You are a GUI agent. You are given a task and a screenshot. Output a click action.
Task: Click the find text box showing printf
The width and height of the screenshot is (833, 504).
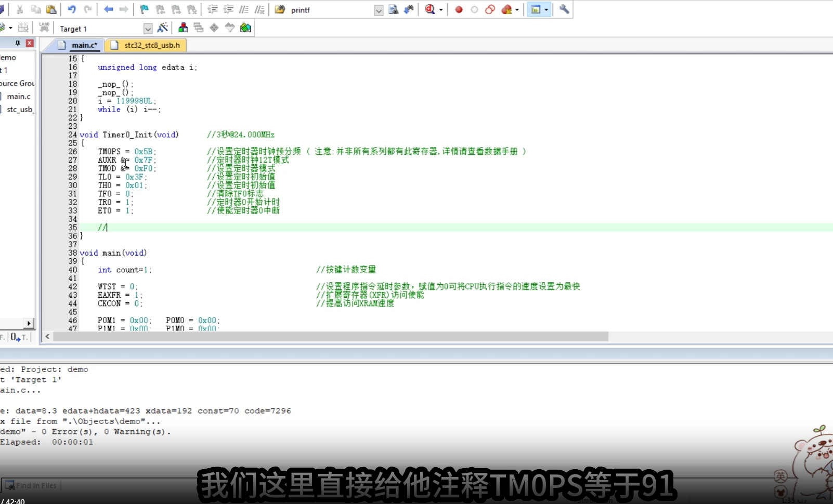[331, 10]
